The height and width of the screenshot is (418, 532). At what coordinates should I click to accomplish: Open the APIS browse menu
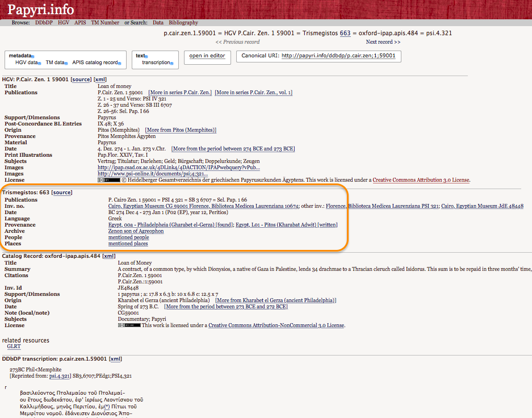pyautogui.click(x=80, y=23)
